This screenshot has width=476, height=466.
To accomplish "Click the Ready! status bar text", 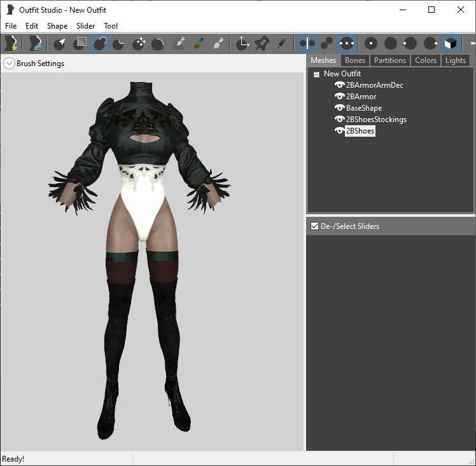I will [x=13, y=459].
